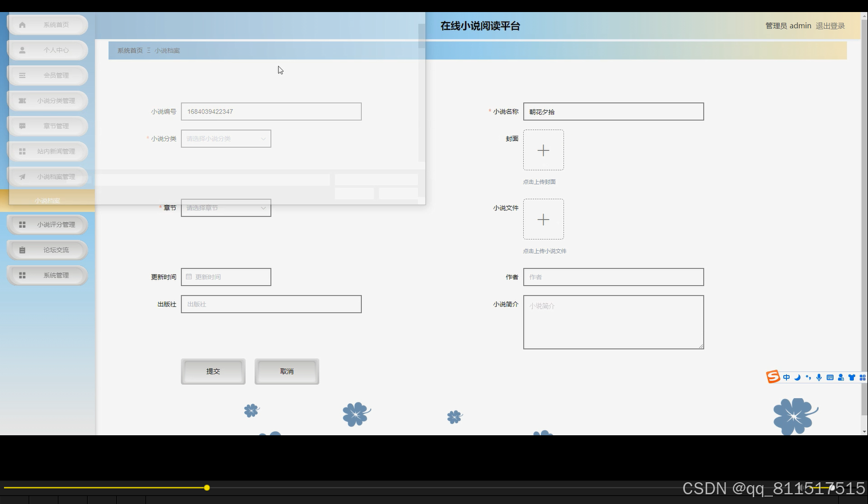Open 章节管理 in the sidebar
Screen dimensions: 868x504
point(48,126)
